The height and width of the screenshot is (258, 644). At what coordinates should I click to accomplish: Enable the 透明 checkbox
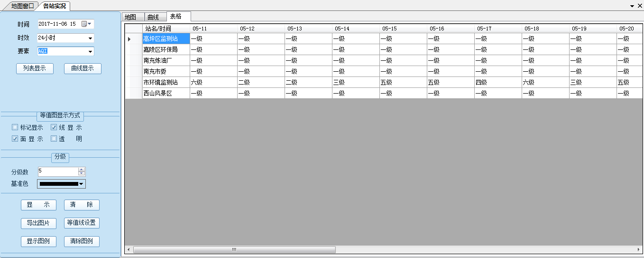[54, 139]
